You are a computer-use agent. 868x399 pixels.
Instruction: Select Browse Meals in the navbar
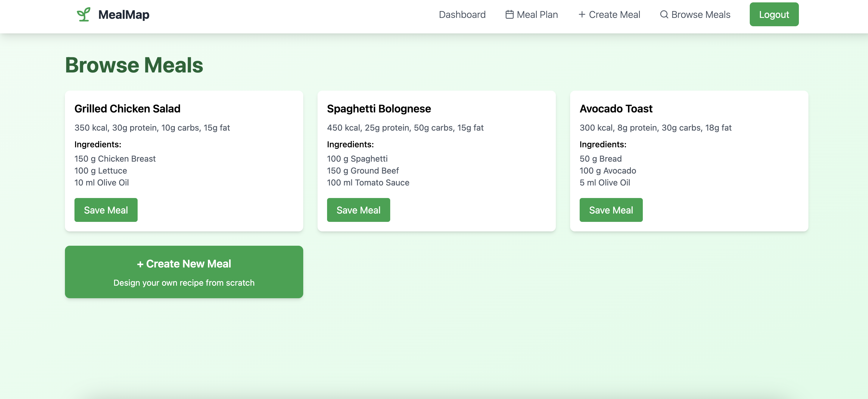coord(701,15)
